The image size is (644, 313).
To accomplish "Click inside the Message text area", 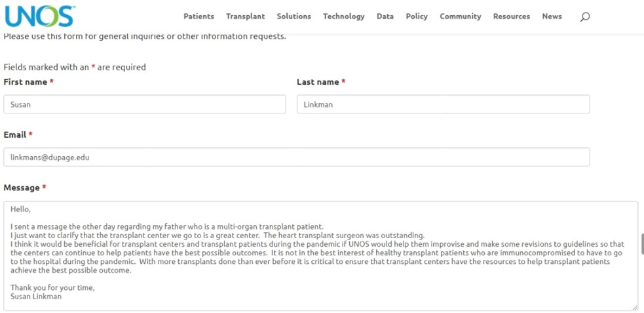I will [321, 256].
